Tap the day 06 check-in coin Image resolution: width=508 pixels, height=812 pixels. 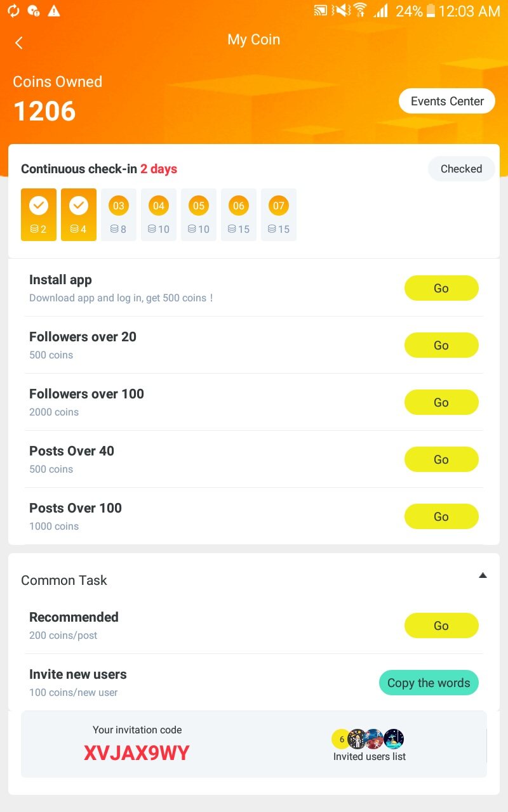point(239,206)
